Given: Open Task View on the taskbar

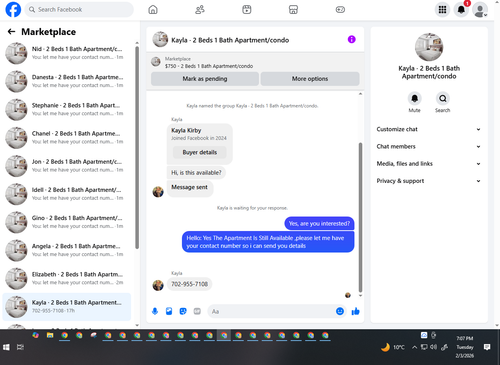Looking at the screenshot, I should pyautogui.click(x=20, y=347).
